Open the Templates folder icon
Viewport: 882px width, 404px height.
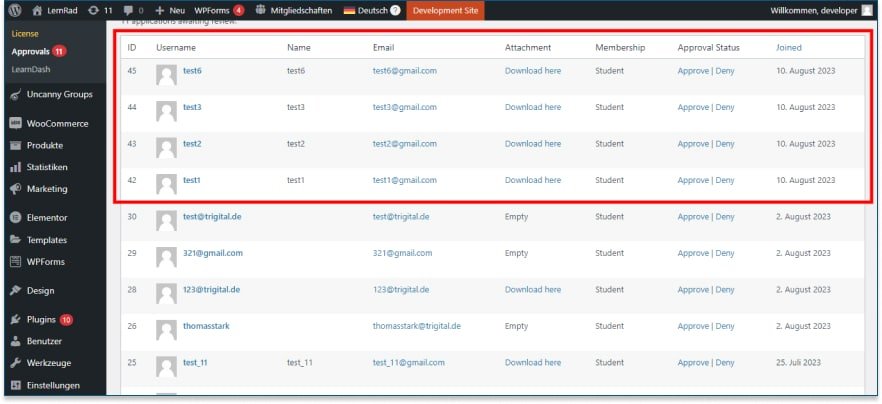pyautogui.click(x=16, y=240)
